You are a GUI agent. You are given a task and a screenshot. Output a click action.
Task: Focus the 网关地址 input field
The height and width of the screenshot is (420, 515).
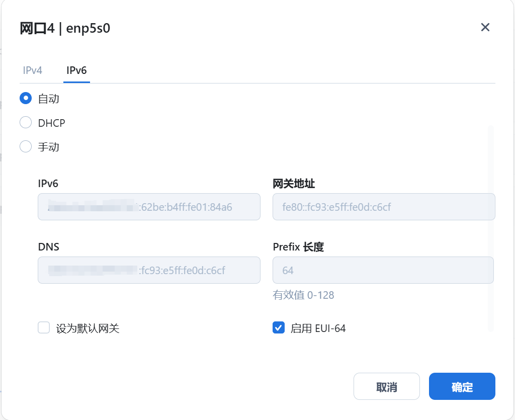383,207
